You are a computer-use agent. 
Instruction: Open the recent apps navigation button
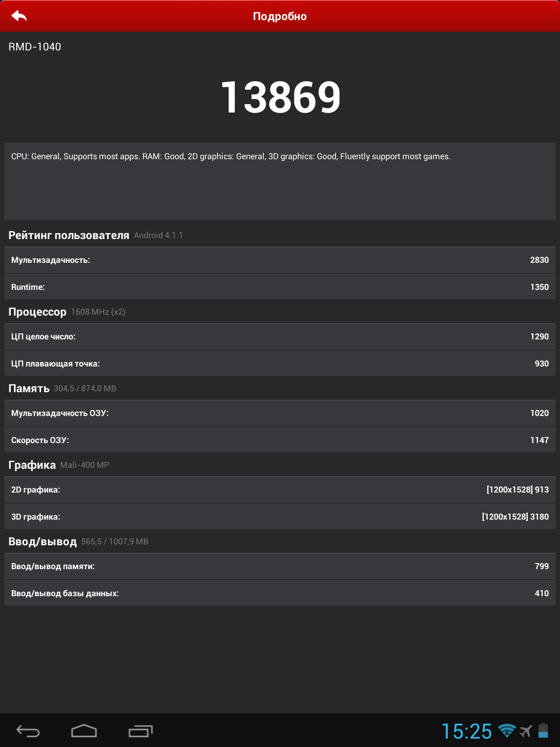point(140,731)
